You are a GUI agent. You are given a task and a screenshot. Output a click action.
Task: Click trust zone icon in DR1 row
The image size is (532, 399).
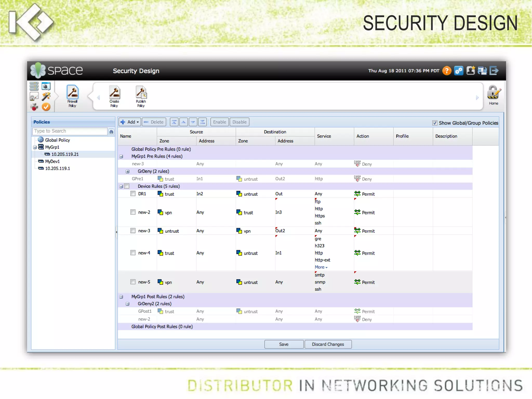(x=160, y=194)
